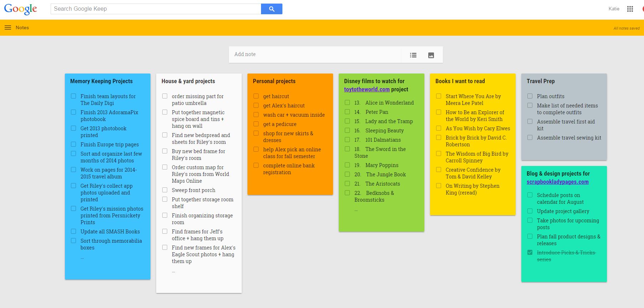Click '17. 101 Dalmatians' text
Screen dimensions: 644x308
point(378,140)
